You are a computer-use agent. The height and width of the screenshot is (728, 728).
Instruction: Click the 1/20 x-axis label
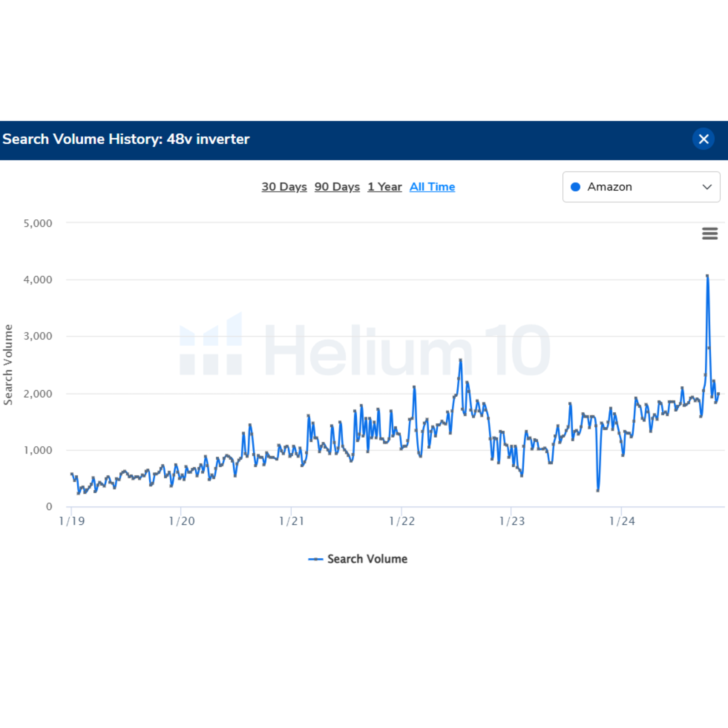point(182,521)
